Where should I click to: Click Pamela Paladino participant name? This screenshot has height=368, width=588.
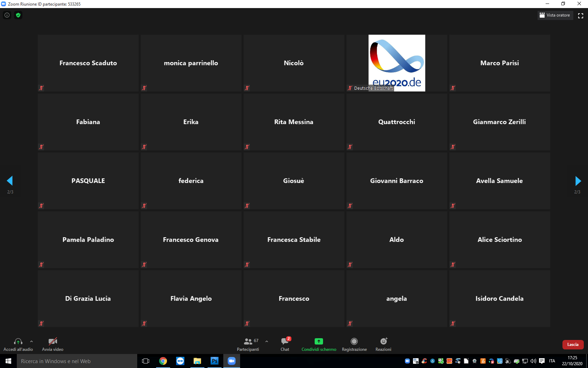tap(88, 240)
